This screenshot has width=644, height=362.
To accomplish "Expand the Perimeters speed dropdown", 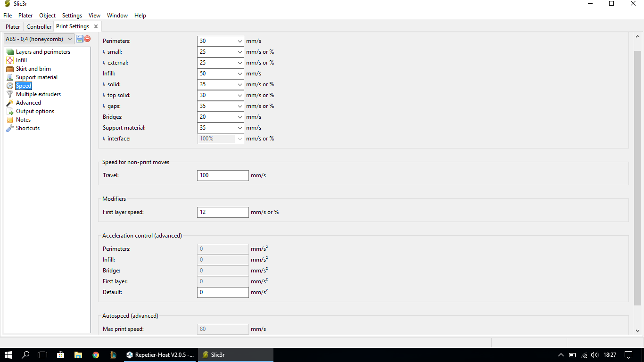I will tap(239, 41).
